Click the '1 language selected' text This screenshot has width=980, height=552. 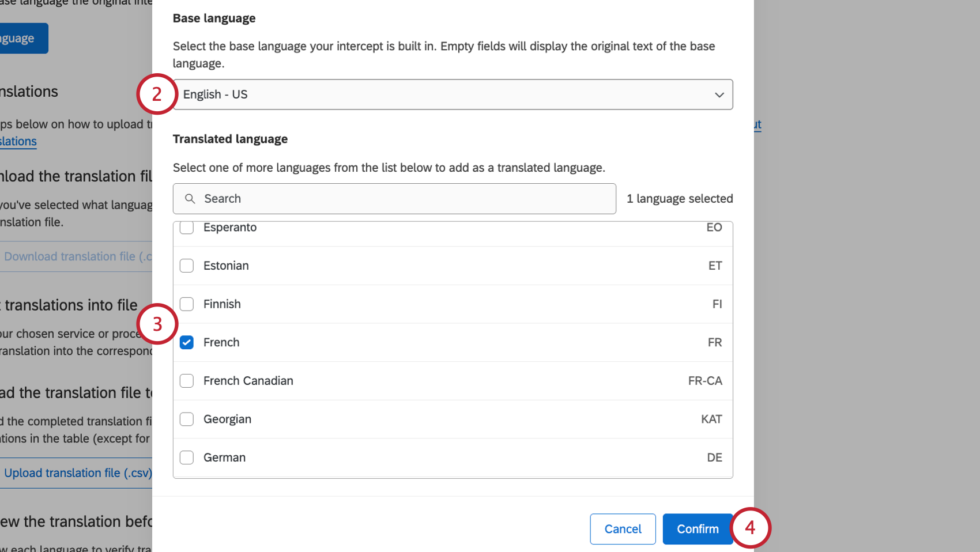pyautogui.click(x=680, y=199)
